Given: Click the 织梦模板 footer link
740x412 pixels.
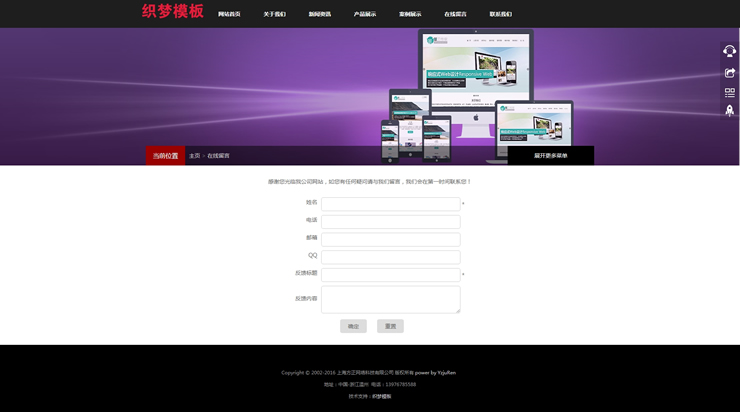Looking at the screenshot, I should 382,396.
